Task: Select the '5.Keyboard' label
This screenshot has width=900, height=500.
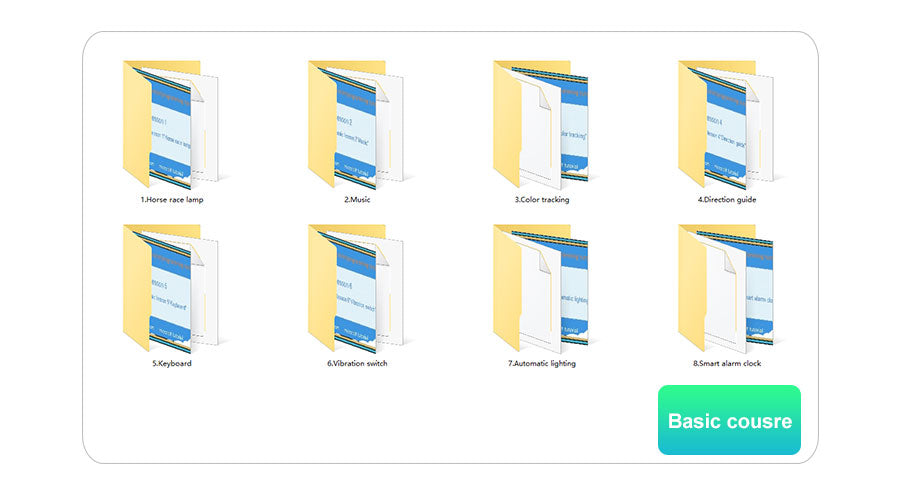Action: (x=172, y=363)
